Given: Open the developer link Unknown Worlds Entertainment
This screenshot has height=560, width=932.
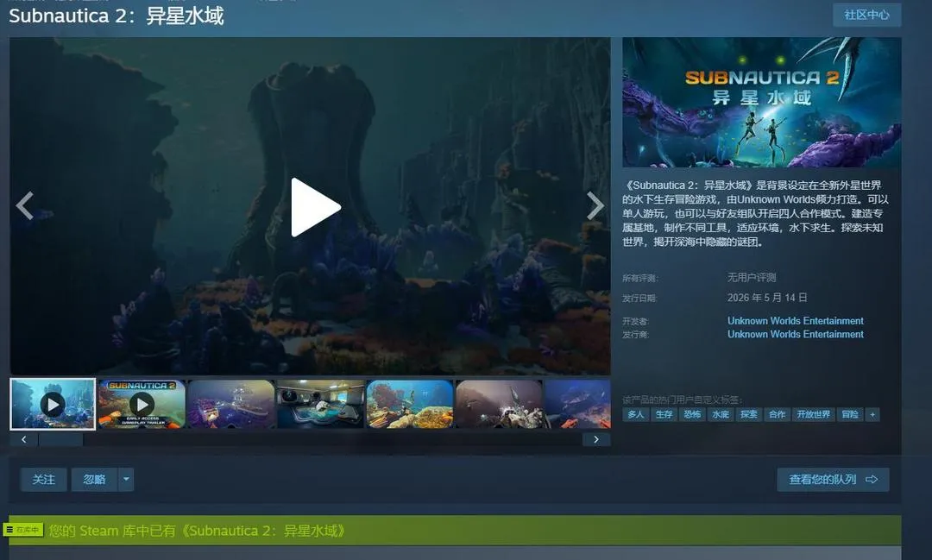Looking at the screenshot, I should tap(796, 320).
